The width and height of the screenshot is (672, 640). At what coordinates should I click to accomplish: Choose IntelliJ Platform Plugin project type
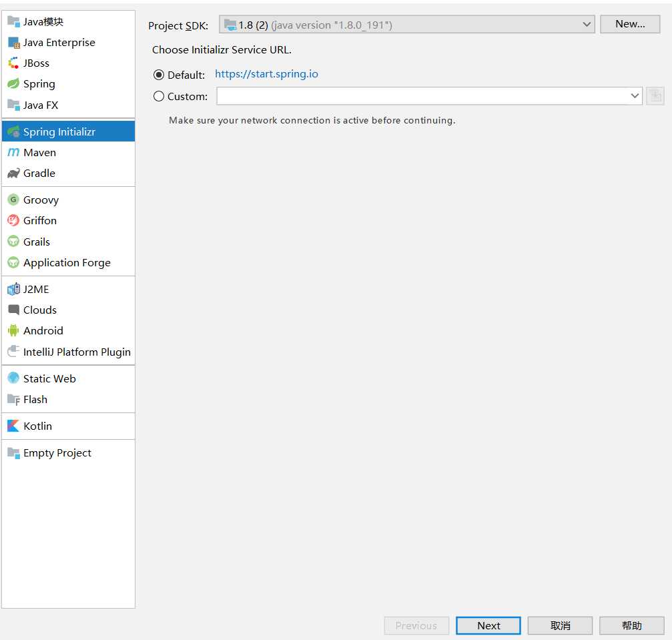click(68, 352)
